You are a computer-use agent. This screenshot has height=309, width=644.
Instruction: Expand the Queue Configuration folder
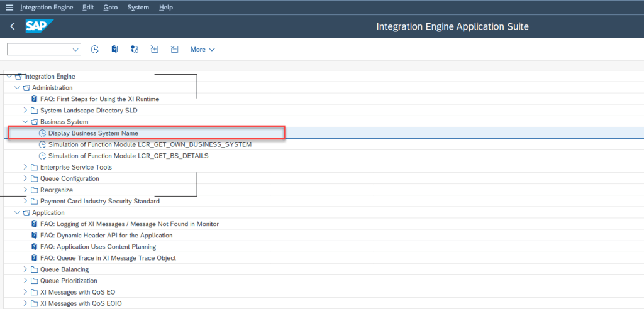pyautogui.click(x=26, y=179)
